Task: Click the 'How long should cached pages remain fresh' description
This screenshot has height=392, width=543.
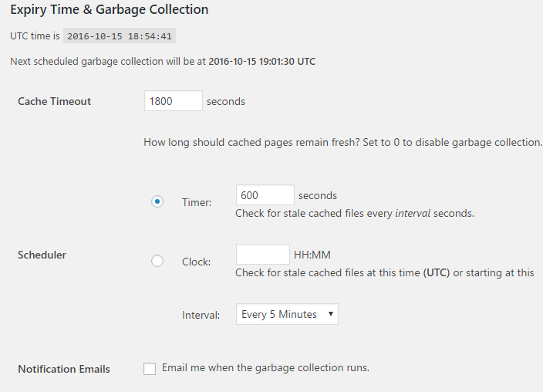Action: [x=342, y=142]
